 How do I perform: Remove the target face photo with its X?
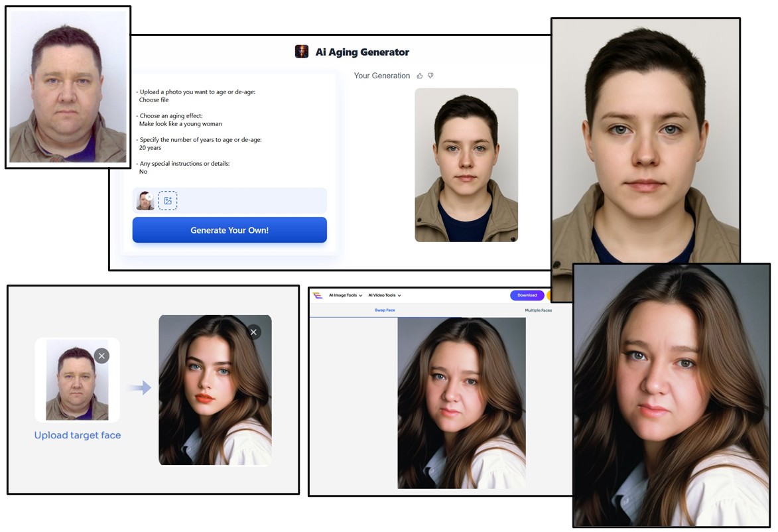[101, 356]
